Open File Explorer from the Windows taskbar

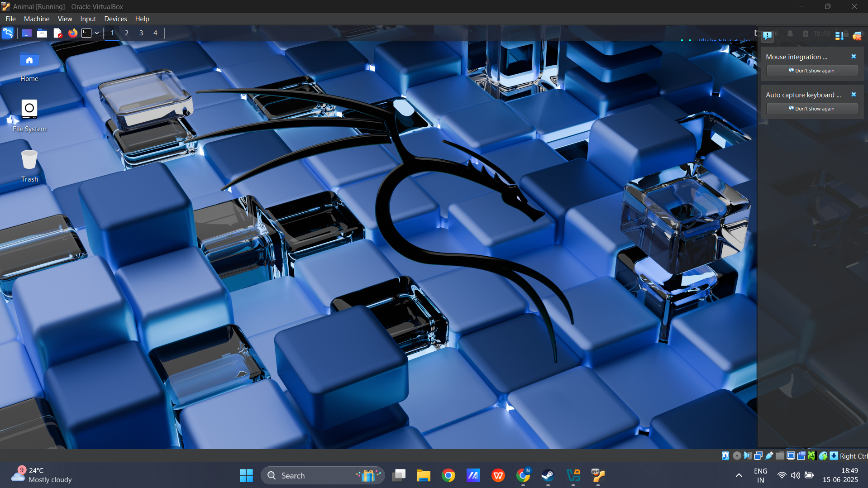tap(424, 475)
